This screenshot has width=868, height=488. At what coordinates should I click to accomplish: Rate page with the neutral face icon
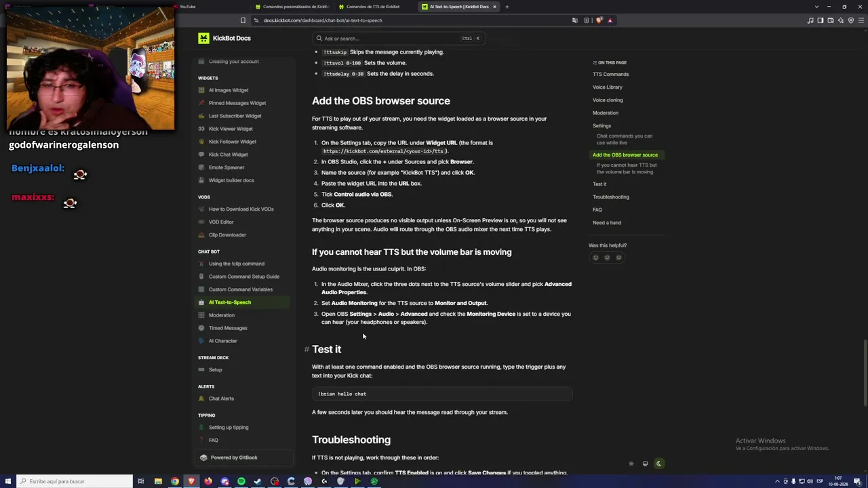coord(607,258)
